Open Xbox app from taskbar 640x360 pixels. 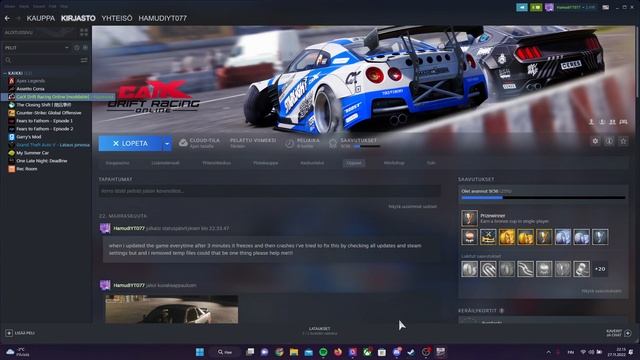tap(367, 352)
